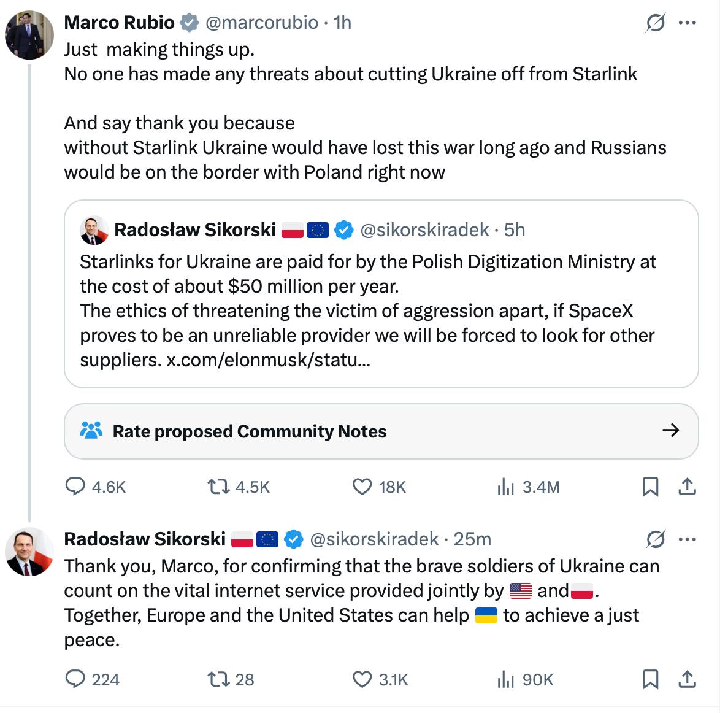Reply to Sikorski's thank-you tweet
728x713 pixels.
(x=75, y=679)
